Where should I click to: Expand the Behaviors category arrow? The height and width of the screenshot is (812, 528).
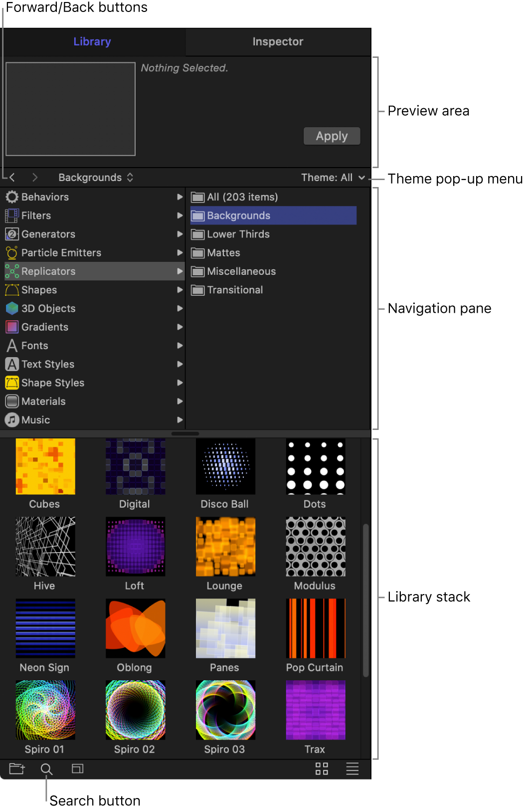point(180,197)
